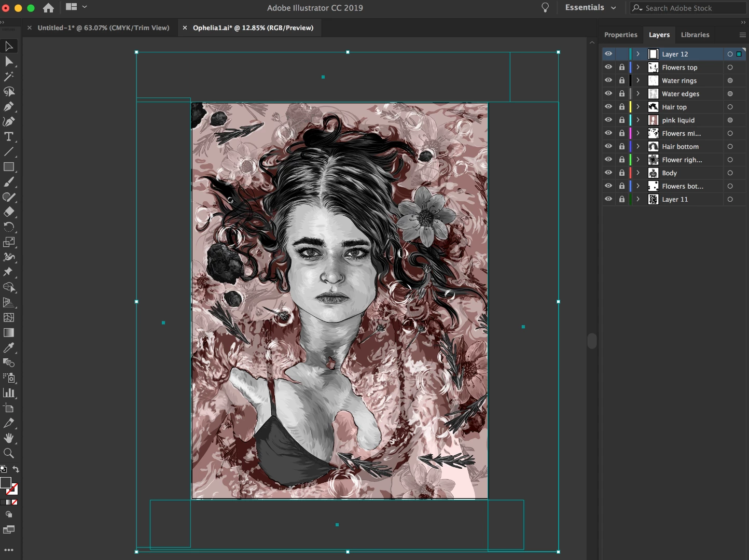Screen dimensions: 749x560
Task: Unlock the Water rings layer
Action: (621, 80)
